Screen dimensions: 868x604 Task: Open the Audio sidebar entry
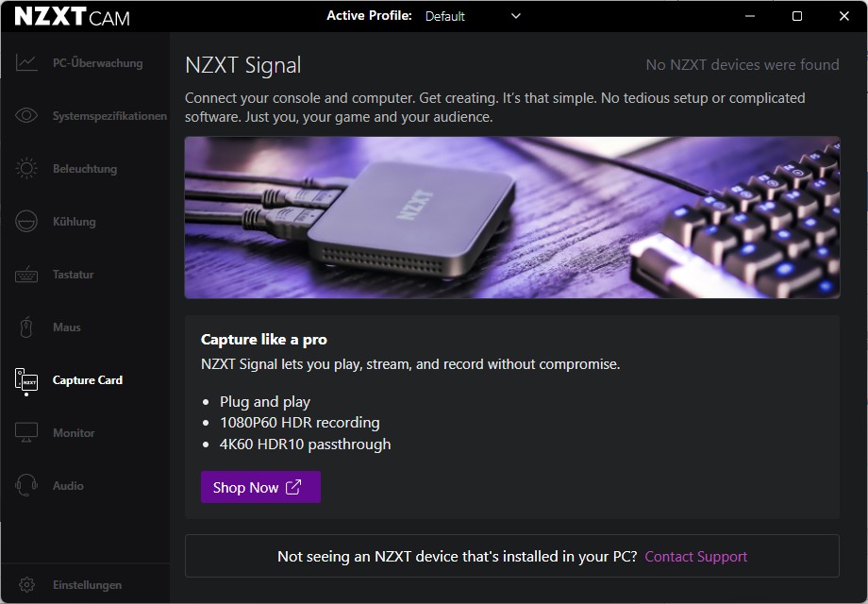pos(68,486)
